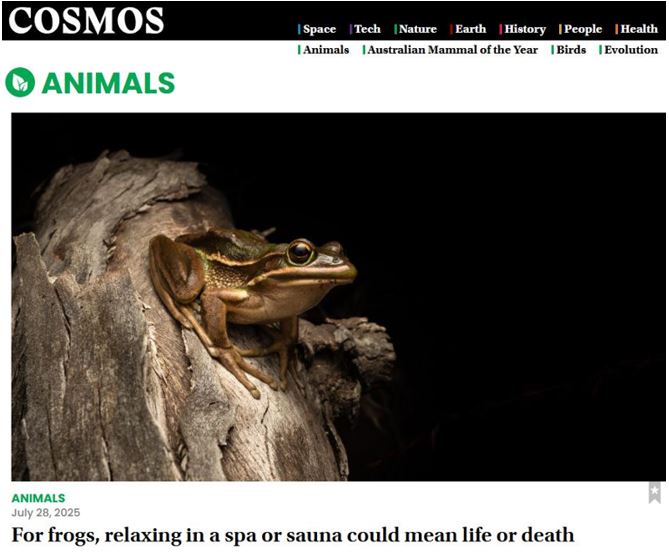Click the green ANIMALS tag above the date
The height and width of the screenshot is (552, 669).
[38, 498]
